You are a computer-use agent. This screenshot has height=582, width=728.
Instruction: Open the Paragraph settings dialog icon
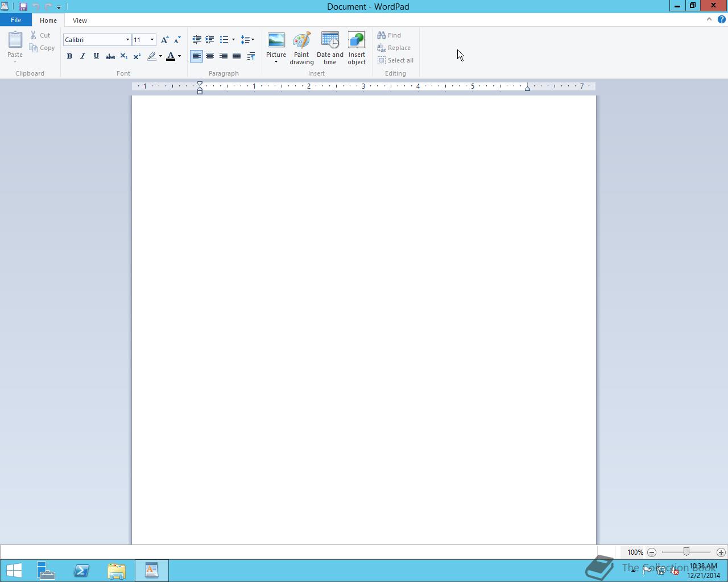pos(251,56)
